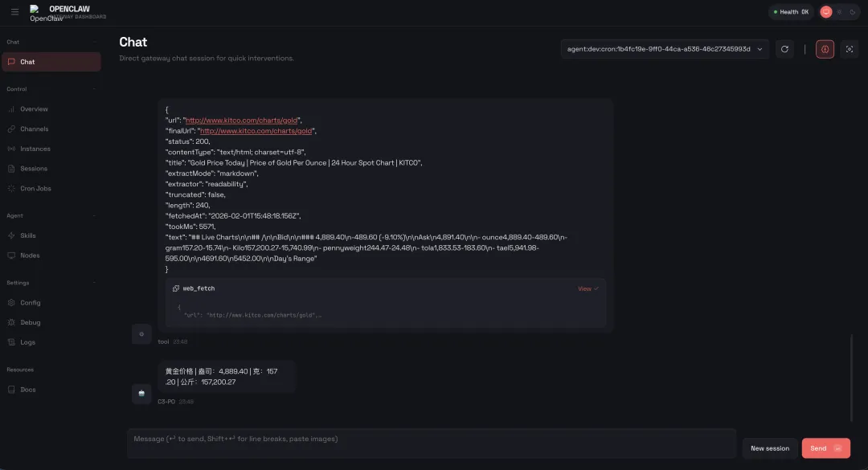Click the View link on web_fetch card
This screenshot has height=470, width=868.
pos(588,288)
